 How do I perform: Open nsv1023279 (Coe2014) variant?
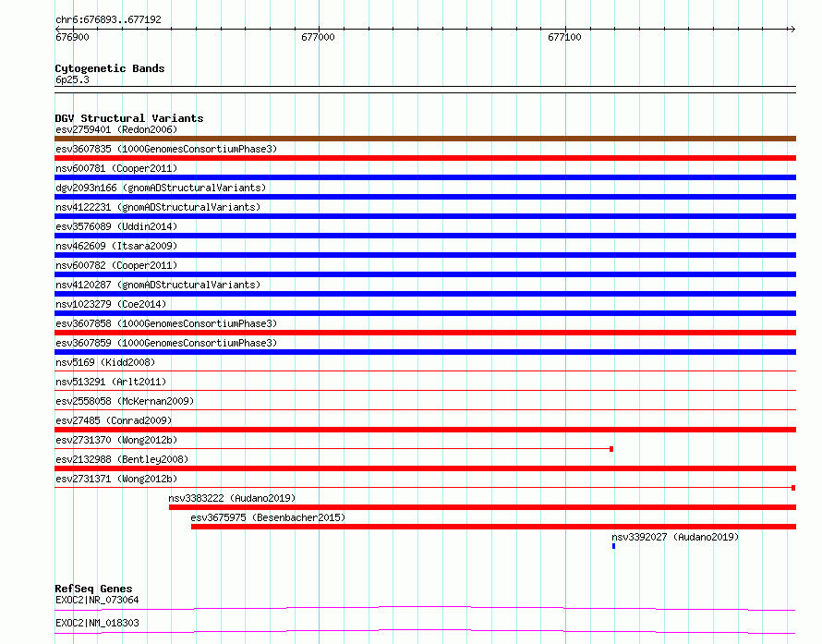point(111,304)
